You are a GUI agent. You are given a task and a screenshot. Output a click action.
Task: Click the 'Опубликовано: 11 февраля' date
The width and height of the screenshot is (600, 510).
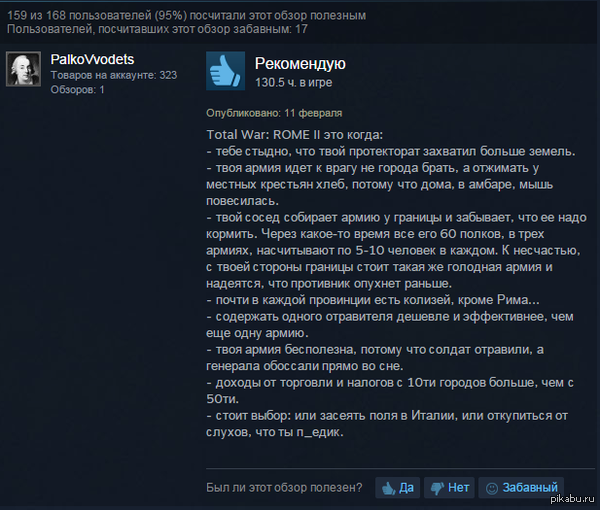coord(274,113)
